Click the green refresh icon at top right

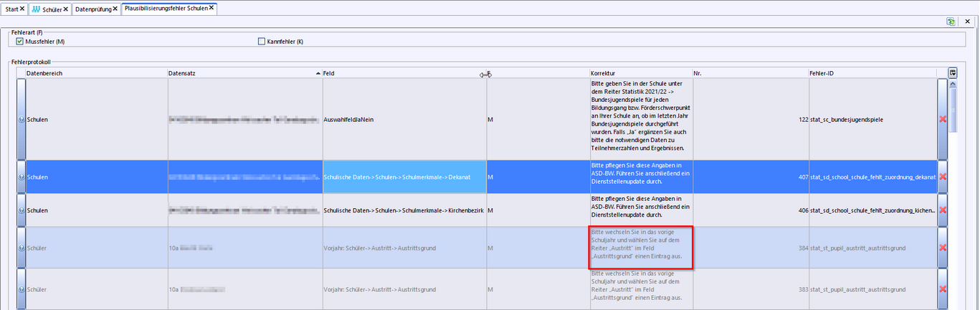coord(951,22)
